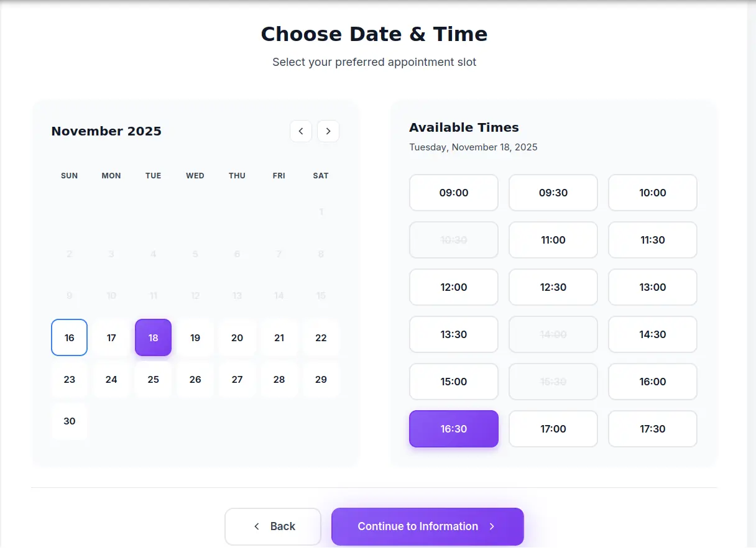This screenshot has width=756, height=550.
Task: Pick the currently highlighted date 18
Action: pyautogui.click(x=153, y=337)
